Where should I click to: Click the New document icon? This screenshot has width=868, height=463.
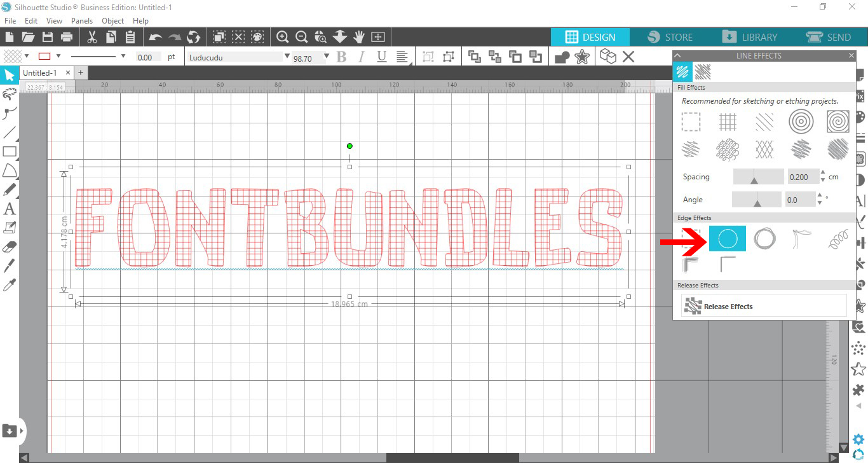pyautogui.click(x=10, y=37)
